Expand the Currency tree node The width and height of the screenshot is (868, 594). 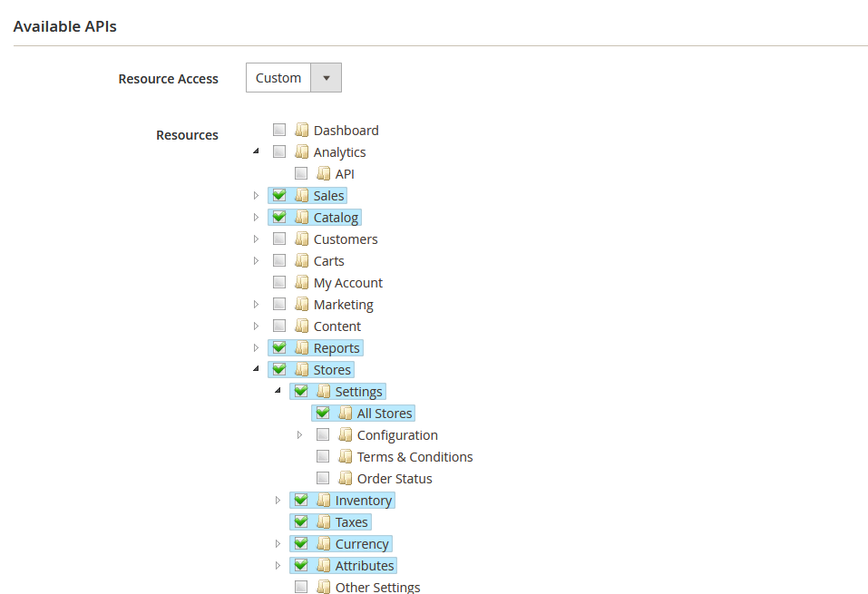278,543
